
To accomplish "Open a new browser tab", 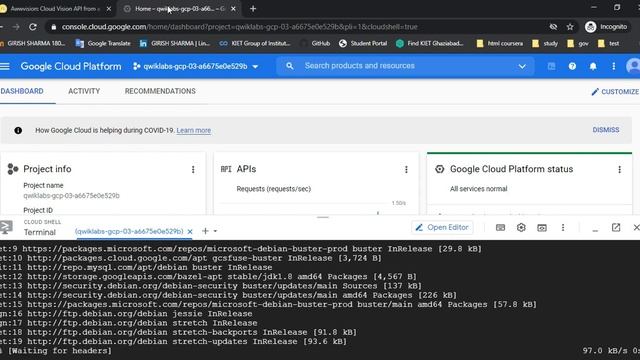I will [x=253, y=9].
